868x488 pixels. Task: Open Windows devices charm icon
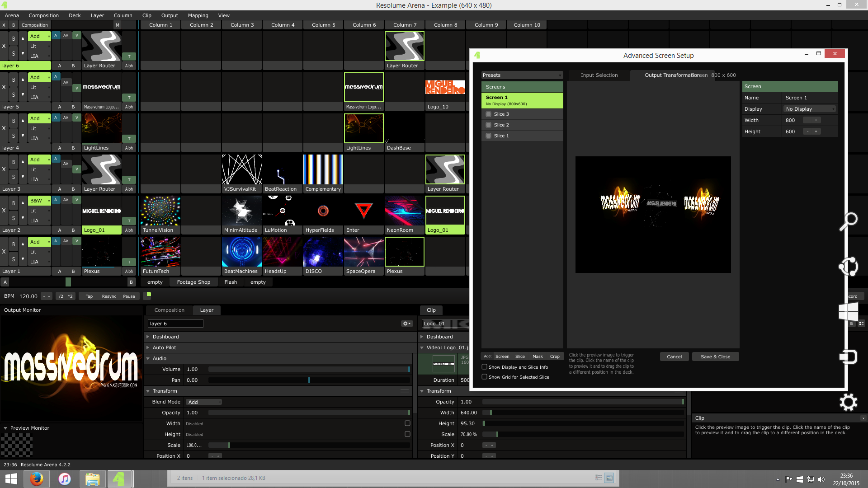pos(849,357)
